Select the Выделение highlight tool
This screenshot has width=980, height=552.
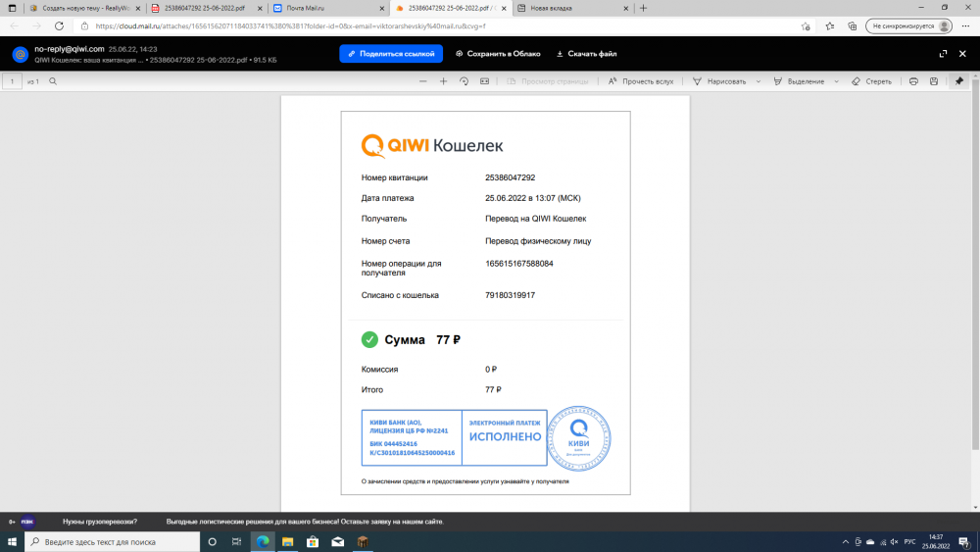tap(799, 81)
